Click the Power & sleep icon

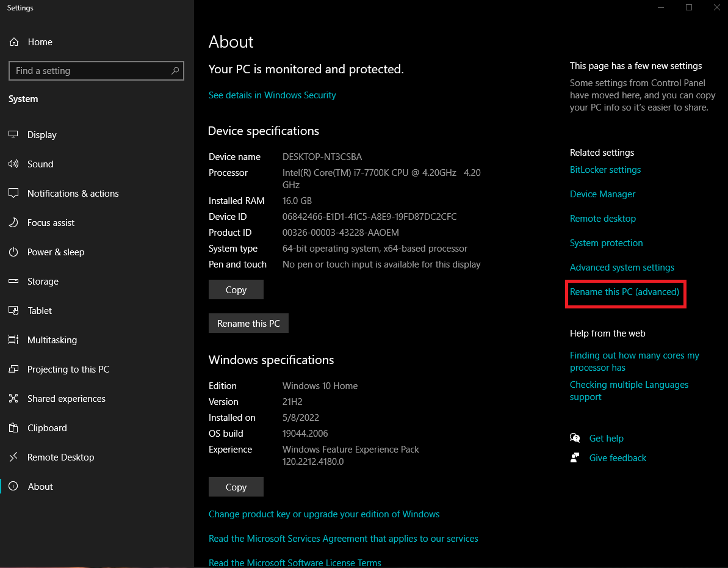14,252
